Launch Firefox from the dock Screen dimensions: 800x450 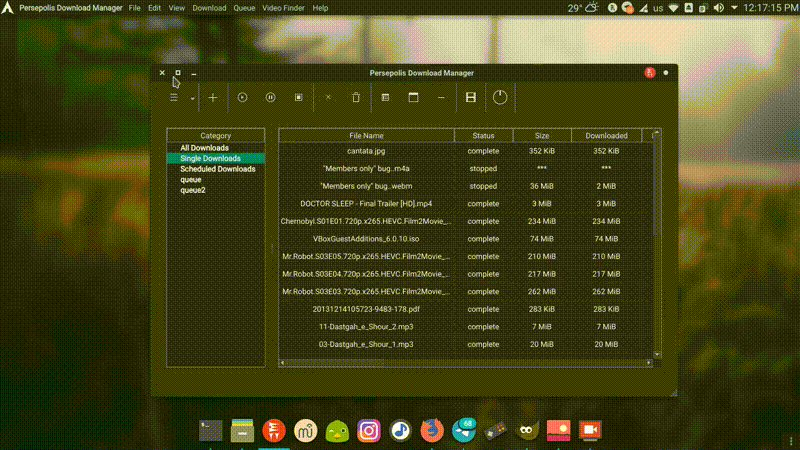point(432,431)
